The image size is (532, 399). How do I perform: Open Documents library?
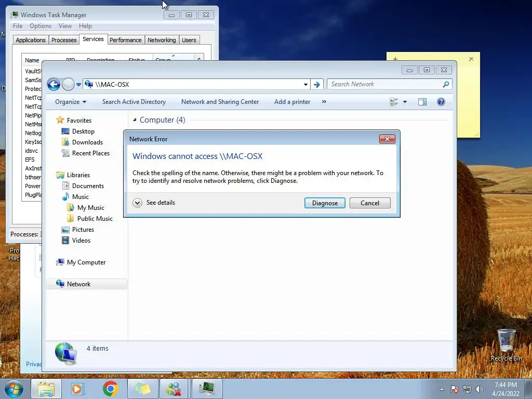[x=88, y=186]
